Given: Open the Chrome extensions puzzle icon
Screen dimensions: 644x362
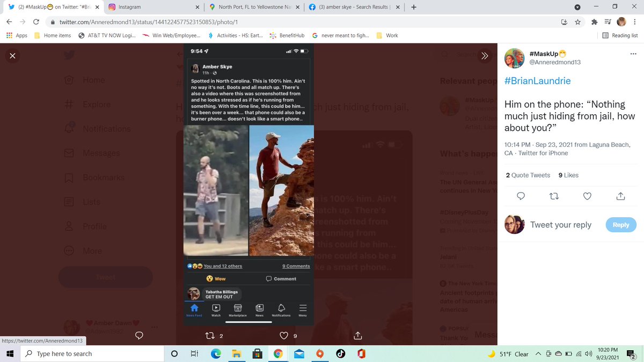Looking at the screenshot, I should tap(594, 22).
